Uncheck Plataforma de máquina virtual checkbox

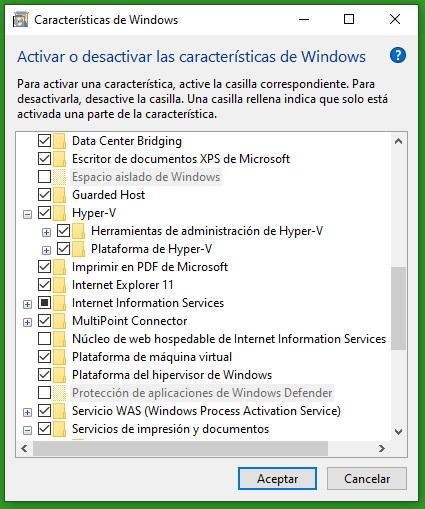coord(44,357)
